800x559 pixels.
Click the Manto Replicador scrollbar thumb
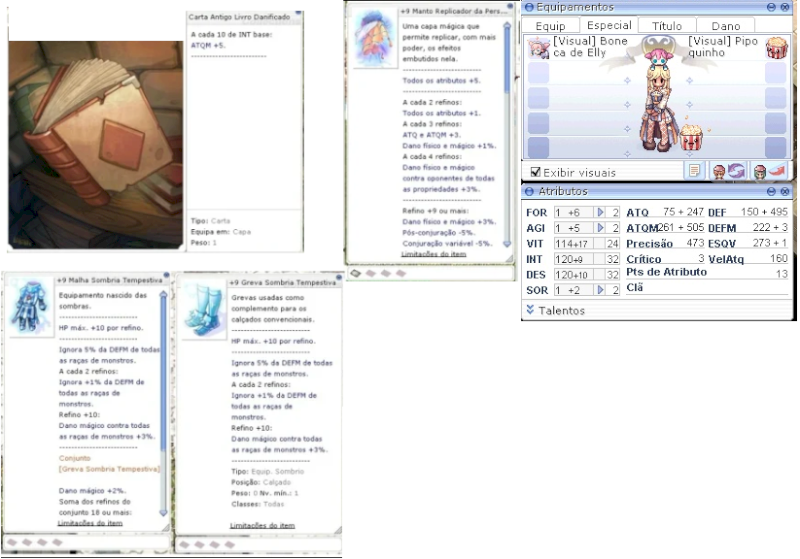click(507, 61)
